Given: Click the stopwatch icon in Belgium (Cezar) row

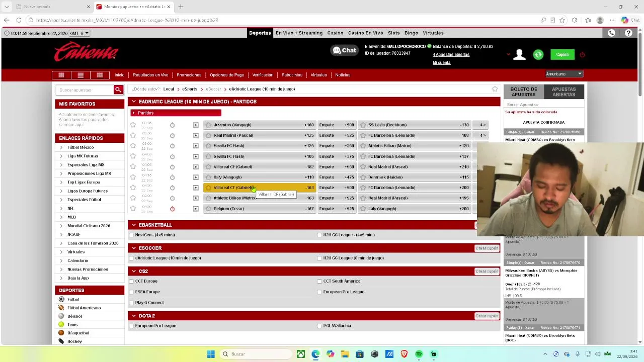Looking at the screenshot, I should coord(172,209).
